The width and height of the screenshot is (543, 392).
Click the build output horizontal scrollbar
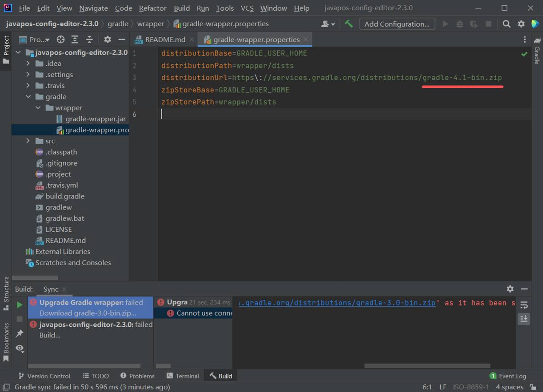click(x=427, y=366)
